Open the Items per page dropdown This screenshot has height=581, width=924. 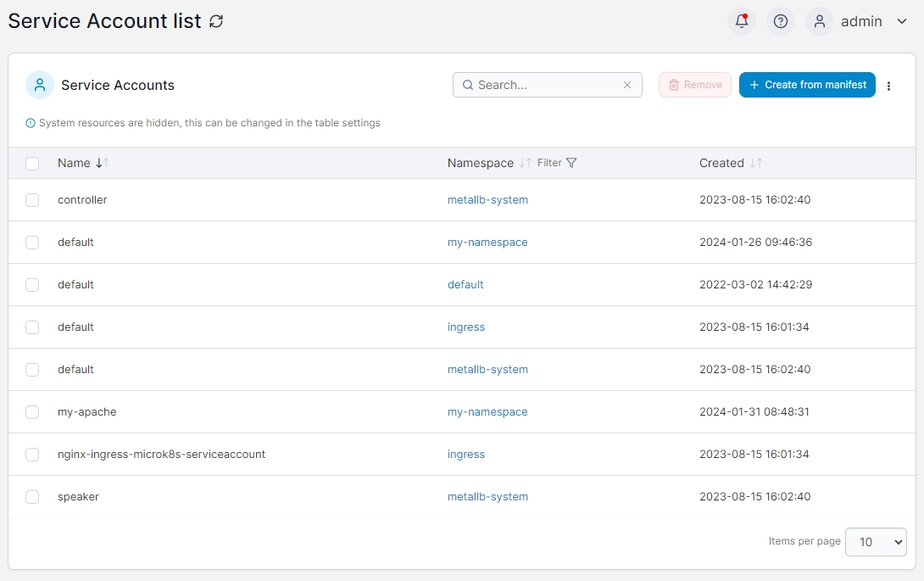[x=876, y=542]
